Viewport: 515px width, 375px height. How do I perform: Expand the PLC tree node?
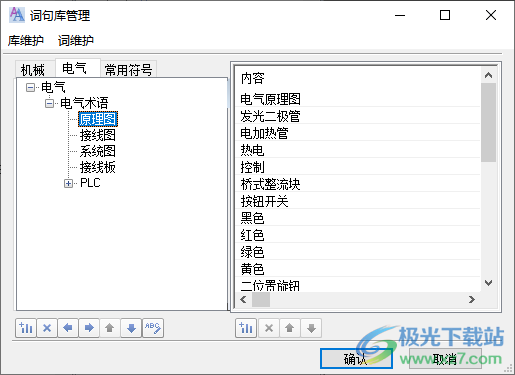point(68,183)
